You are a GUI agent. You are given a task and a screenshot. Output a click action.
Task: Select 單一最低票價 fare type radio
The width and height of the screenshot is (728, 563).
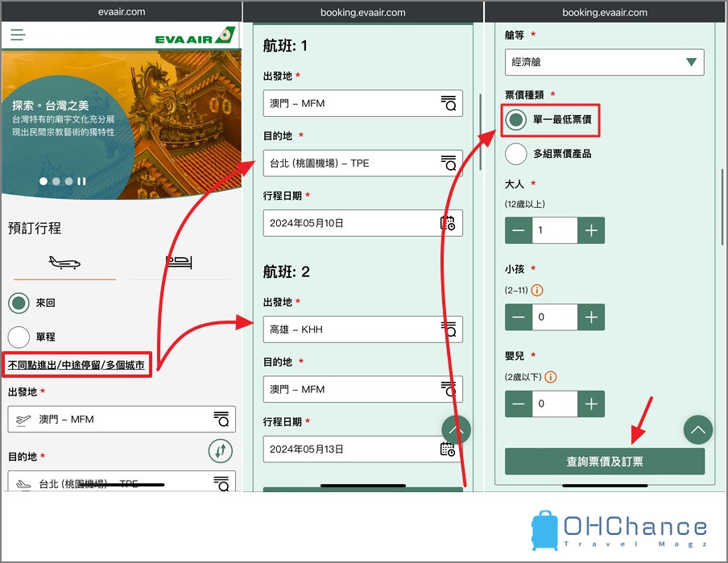coord(516,120)
